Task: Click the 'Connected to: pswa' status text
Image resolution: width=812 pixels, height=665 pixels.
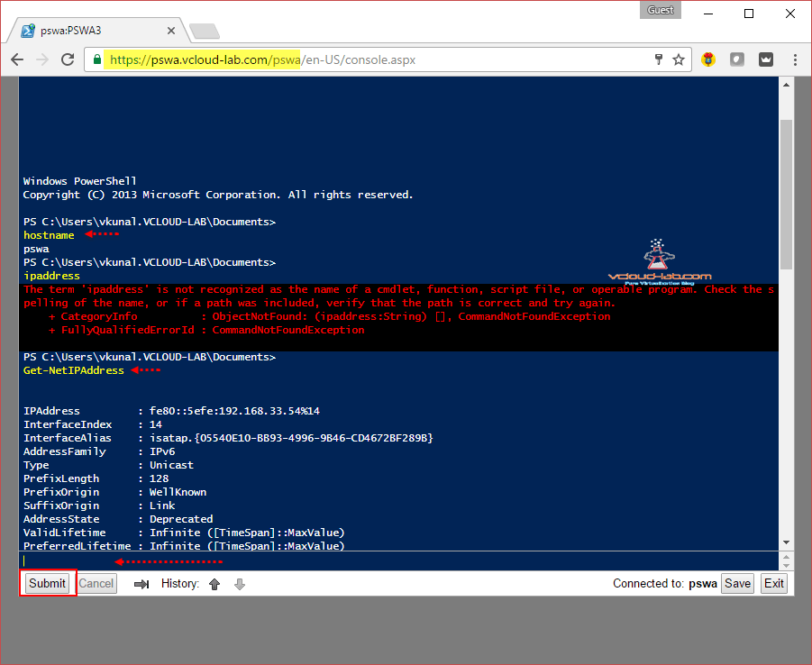Action: click(665, 584)
